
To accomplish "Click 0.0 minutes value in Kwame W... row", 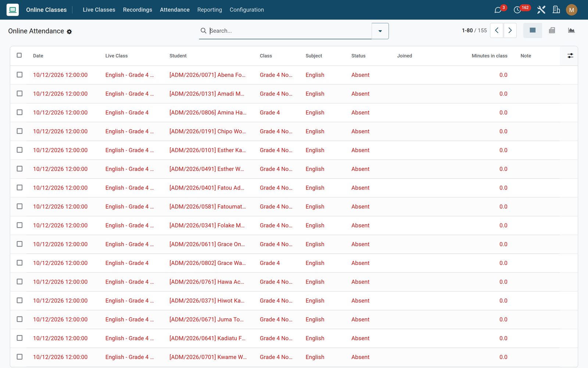I will click(503, 357).
